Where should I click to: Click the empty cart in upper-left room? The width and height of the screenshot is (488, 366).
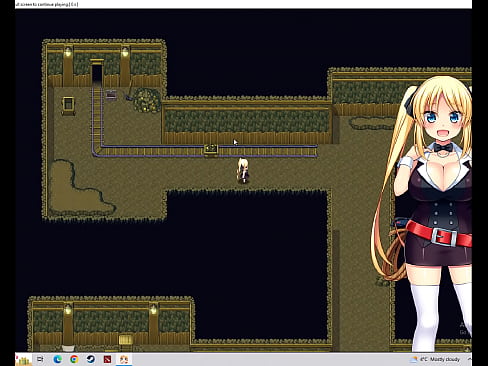coord(68,105)
